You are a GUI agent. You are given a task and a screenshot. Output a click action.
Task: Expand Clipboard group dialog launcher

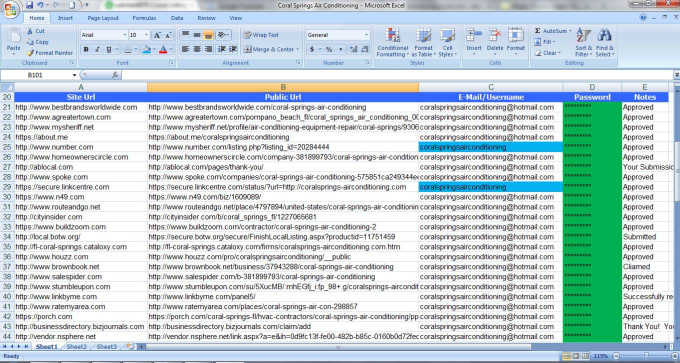click(72, 63)
